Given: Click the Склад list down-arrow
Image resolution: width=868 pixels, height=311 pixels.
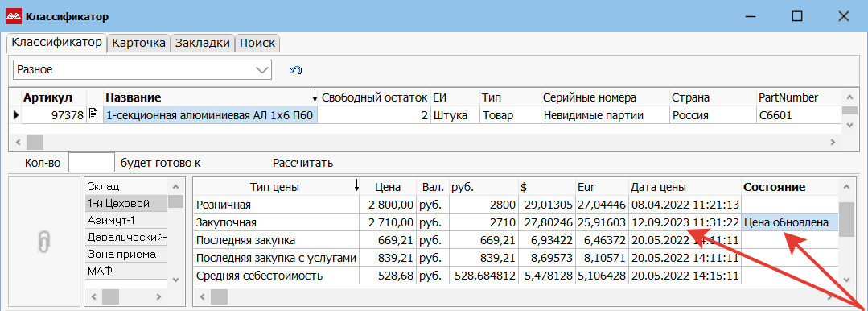Looking at the screenshot, I should coord(175,280).
